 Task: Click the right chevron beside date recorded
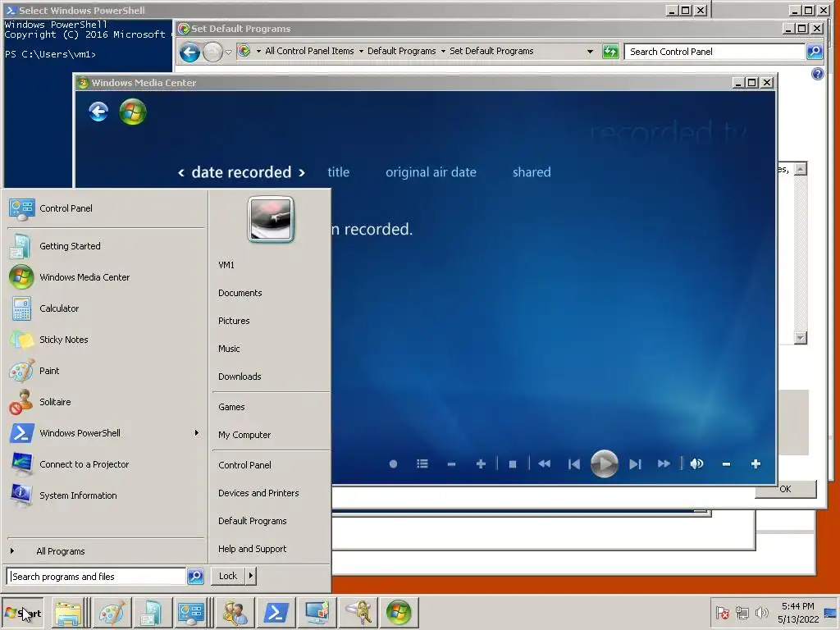pyautogui.click(x=302, y=172)
